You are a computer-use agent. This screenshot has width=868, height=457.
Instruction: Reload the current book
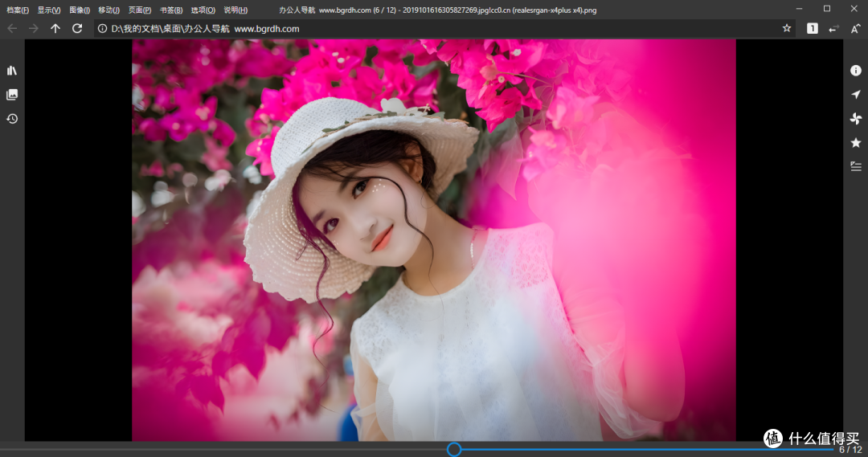[x=77, y=28]
